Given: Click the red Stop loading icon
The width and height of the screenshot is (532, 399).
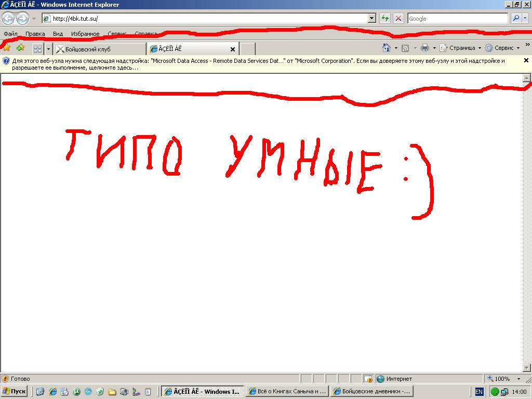Looking at the screenshot, I should 398,18.
